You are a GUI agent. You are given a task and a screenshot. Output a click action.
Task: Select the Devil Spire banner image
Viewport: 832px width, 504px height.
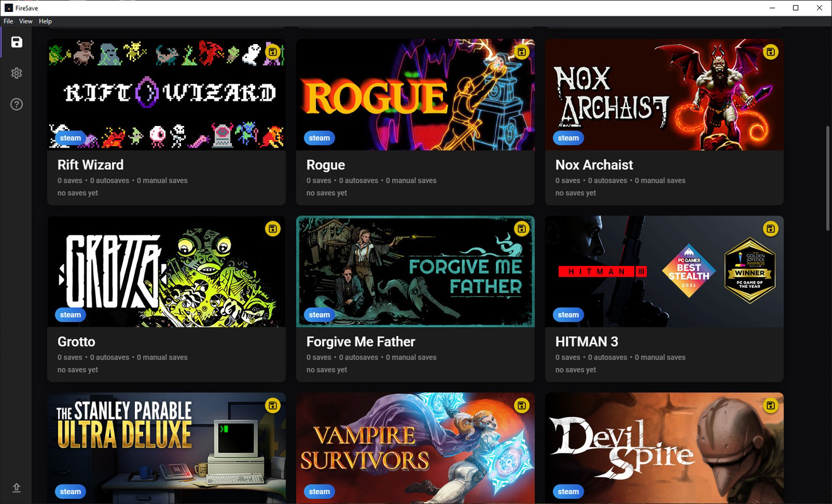[x=664, y=448]
